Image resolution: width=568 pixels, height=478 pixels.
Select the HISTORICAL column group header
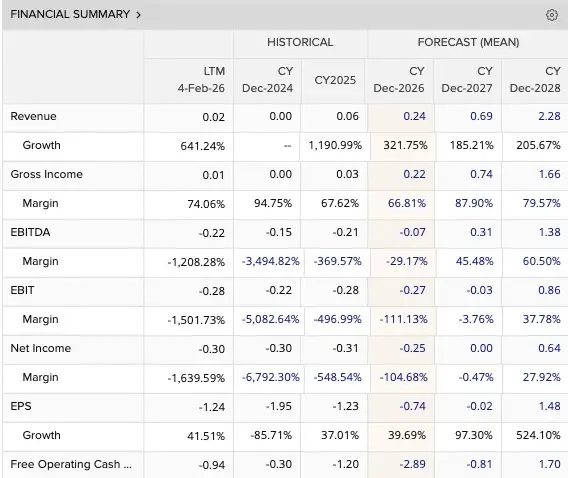click(300, 42)
